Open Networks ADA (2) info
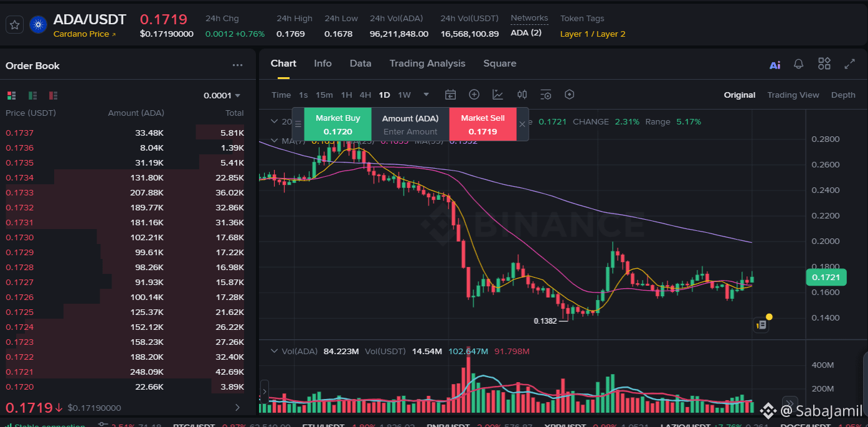Image resolution: width=868 pixels, height=427 pixels. 529,25
